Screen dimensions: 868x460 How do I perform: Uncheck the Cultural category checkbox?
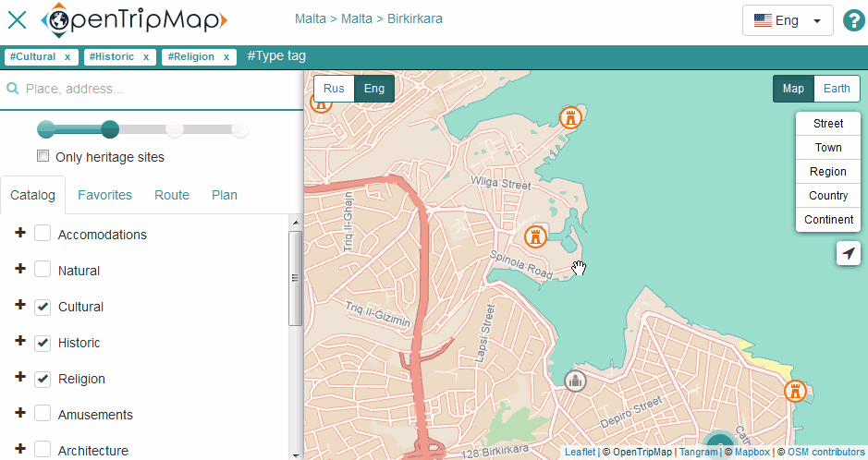(x=43, y=307)
